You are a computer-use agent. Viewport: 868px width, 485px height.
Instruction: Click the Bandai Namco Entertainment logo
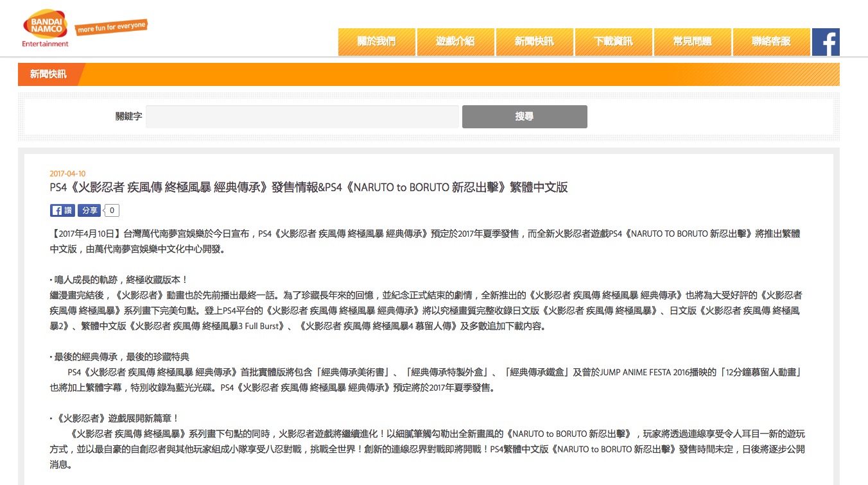click(x=46, y=30)
